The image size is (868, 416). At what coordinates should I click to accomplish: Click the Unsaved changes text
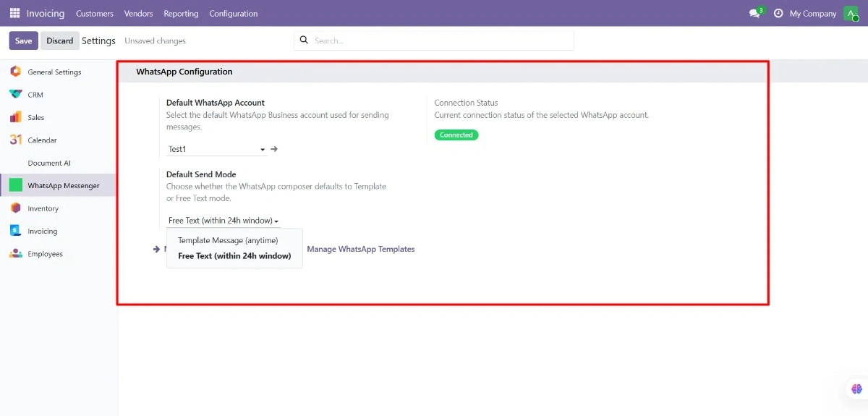tap(155, 41)
